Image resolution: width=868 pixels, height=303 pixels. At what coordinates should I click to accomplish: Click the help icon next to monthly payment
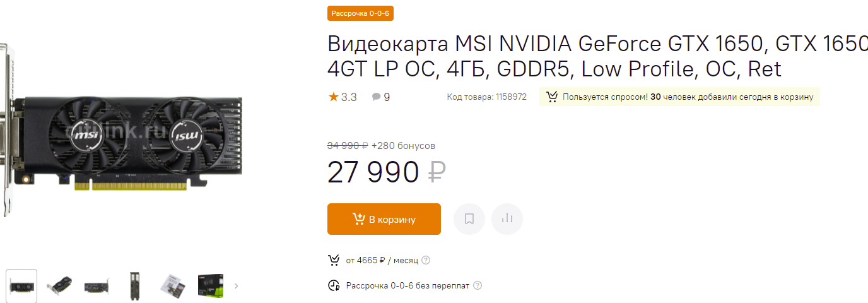point(426,260)
